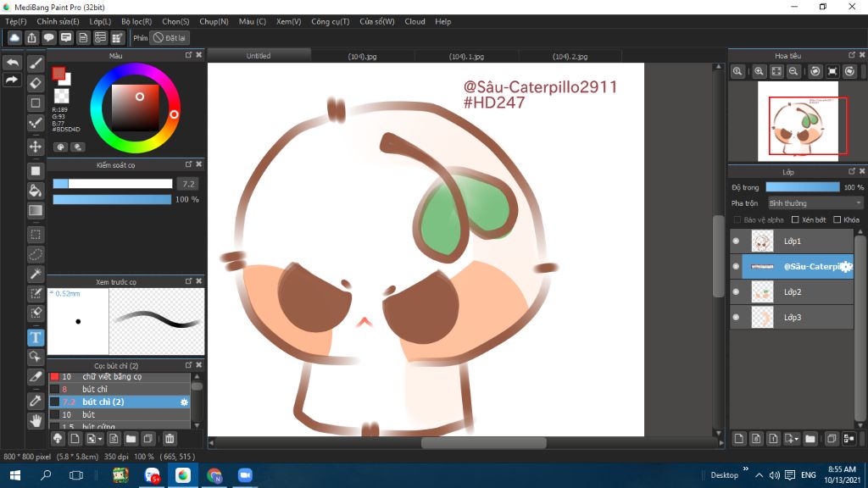Open gear settings on @Sâu-Caterpi layer
868x488 pixels.
[x=847, y=267]
